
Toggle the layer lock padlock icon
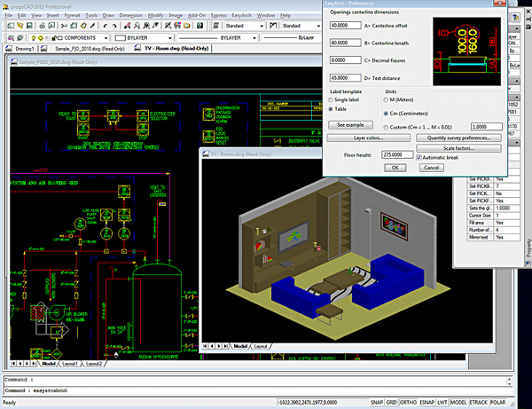click(53, 38)
